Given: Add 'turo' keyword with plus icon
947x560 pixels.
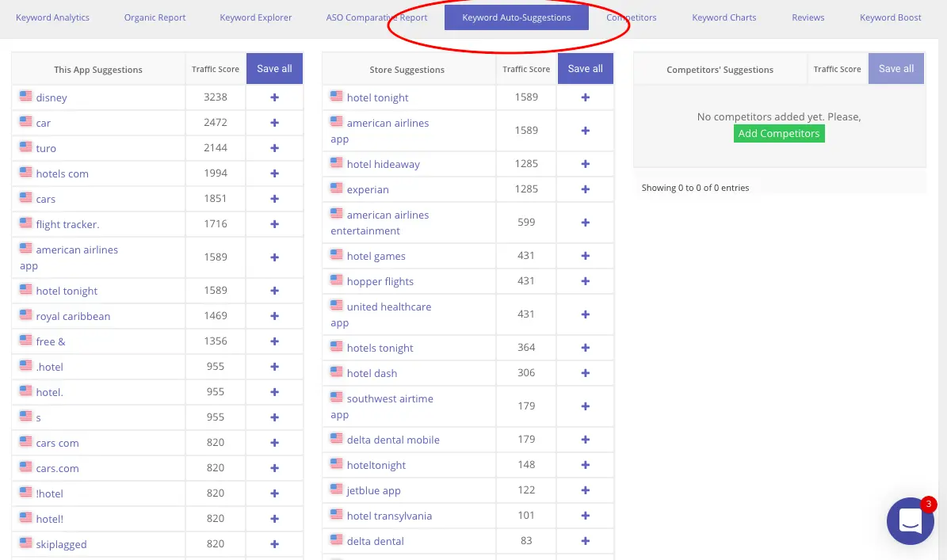Looking at the screenshot, I should 274,148.
